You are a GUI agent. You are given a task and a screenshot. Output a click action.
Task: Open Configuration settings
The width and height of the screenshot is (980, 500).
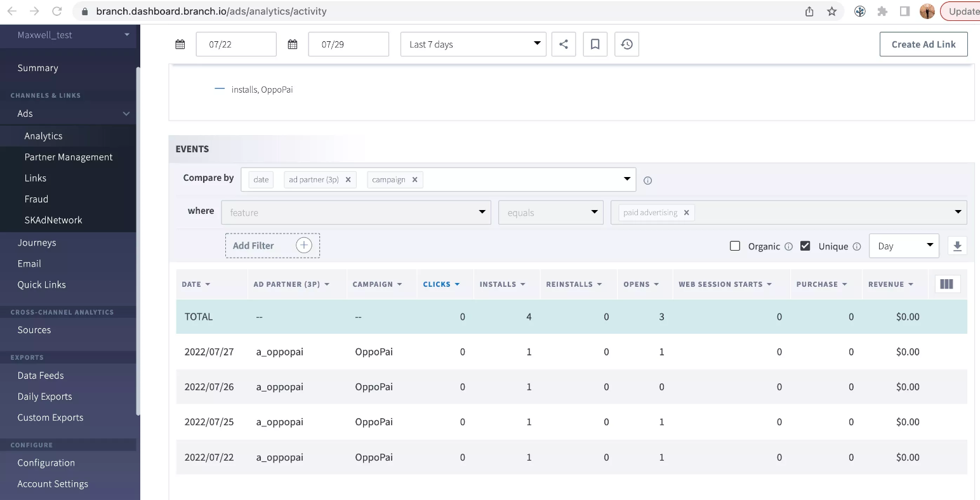pos(46,463)
